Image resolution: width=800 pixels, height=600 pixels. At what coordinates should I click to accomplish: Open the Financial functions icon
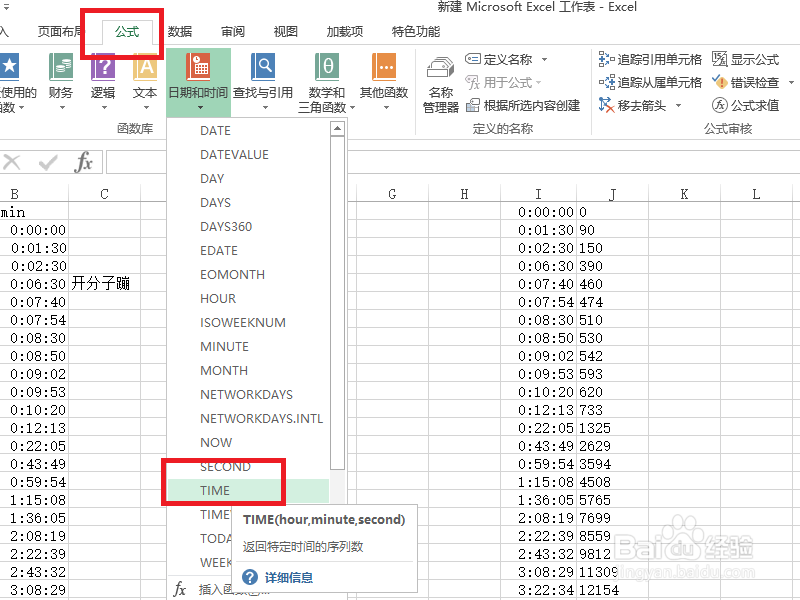coord(61,67)
